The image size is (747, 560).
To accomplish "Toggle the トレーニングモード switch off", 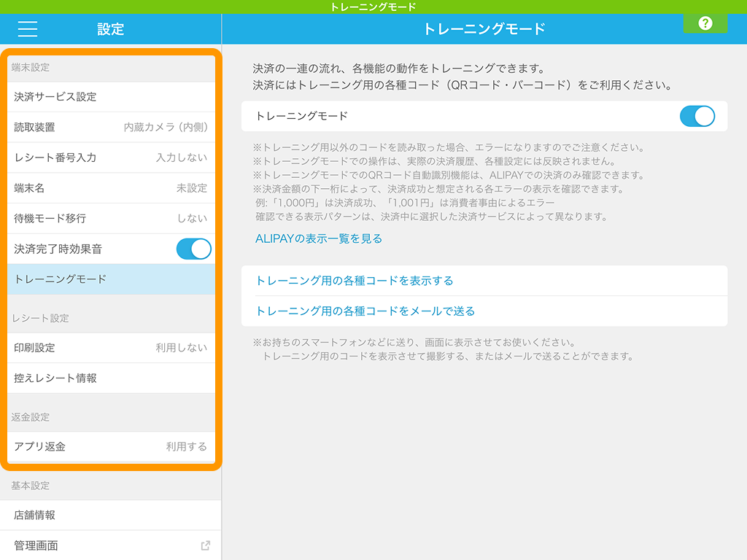I will tap(697, 116).
